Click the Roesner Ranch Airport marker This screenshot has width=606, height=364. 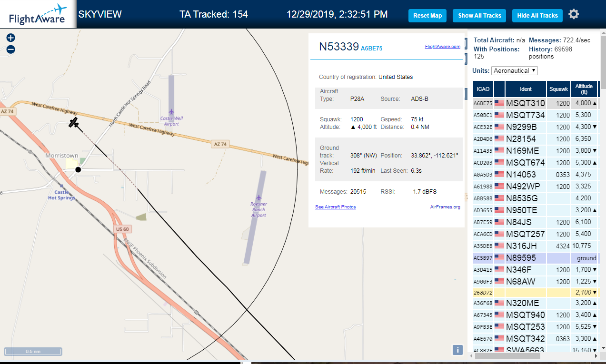(x=258, y=197)
